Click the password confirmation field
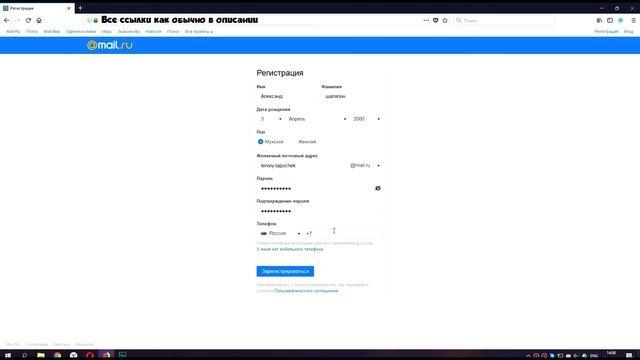 tap(320, 211)
